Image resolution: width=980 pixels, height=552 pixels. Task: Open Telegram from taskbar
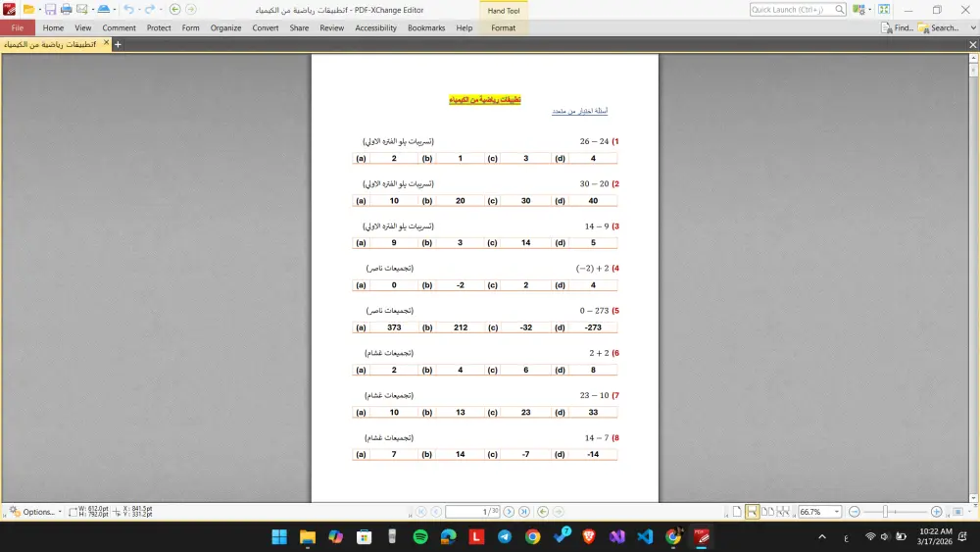tap(505, 536)
